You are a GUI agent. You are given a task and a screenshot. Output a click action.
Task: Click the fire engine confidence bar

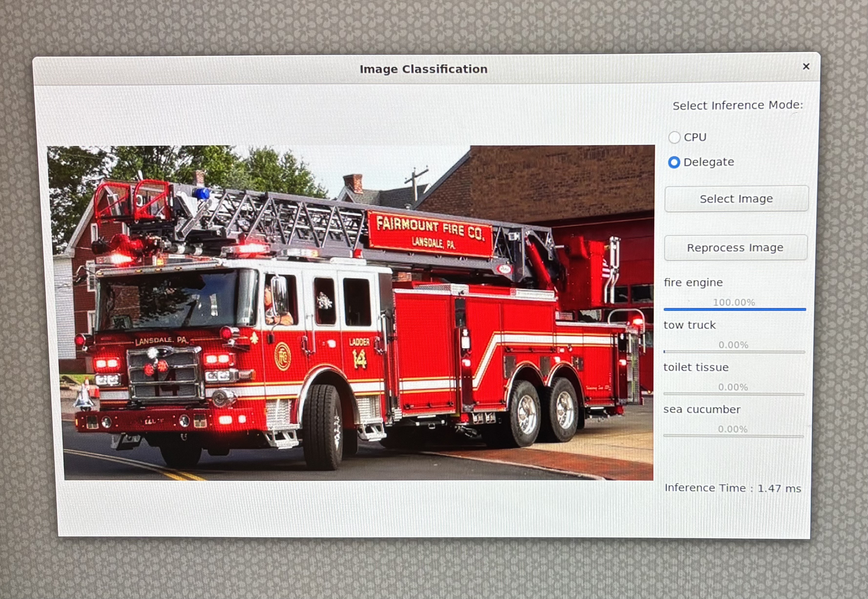734,309
